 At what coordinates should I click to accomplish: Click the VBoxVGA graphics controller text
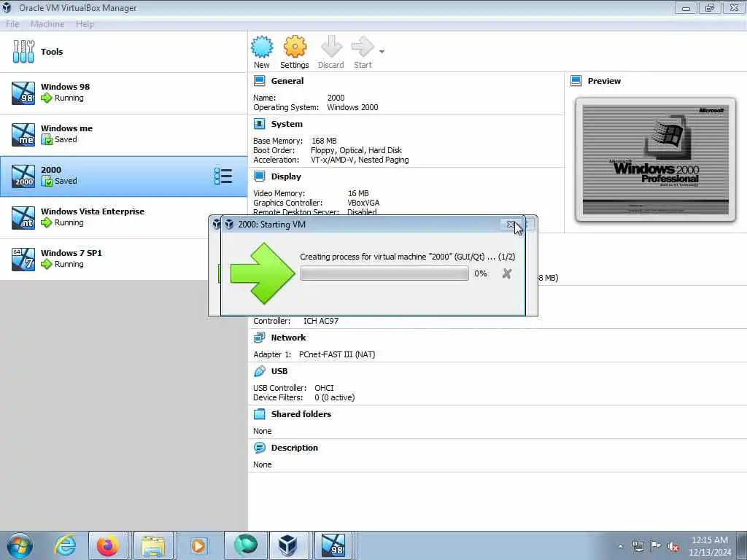click(363, 203)
